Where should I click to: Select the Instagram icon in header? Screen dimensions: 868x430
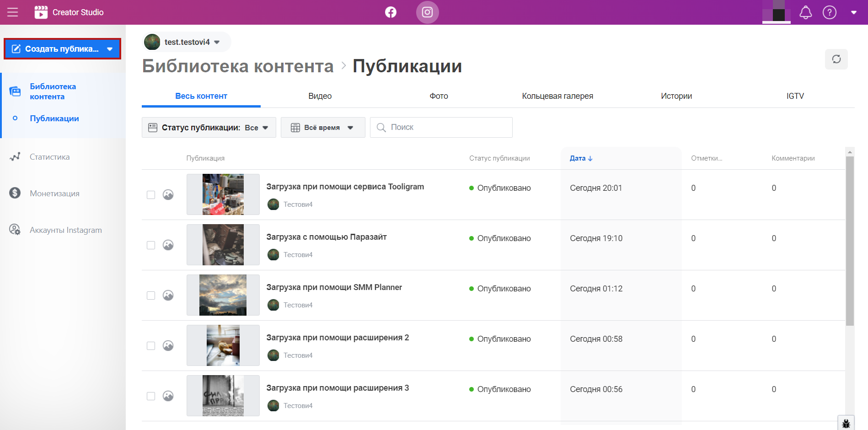[427, 12]
